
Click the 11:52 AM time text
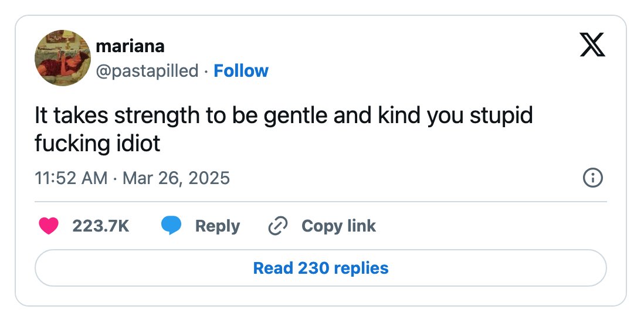pyautogui.click(x=71, y=178)
